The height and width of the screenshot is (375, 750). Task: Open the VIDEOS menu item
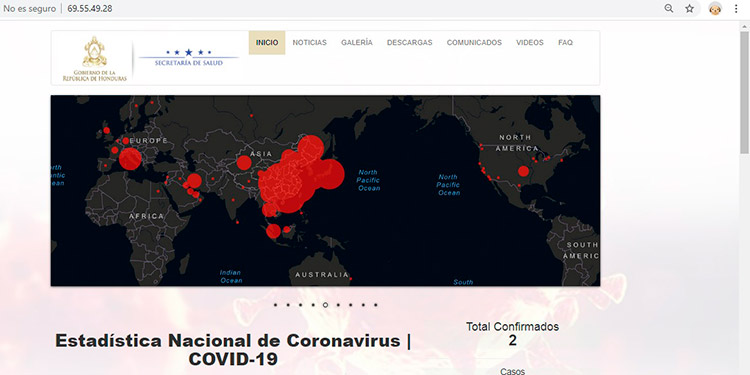pos(529,43)
